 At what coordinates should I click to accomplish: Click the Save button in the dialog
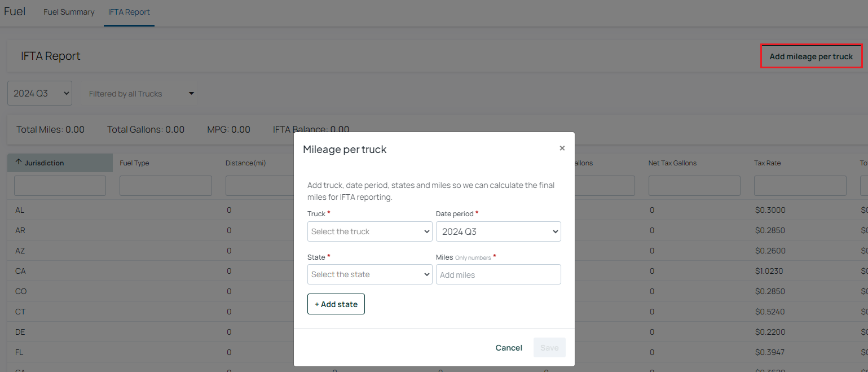point(549,348)
